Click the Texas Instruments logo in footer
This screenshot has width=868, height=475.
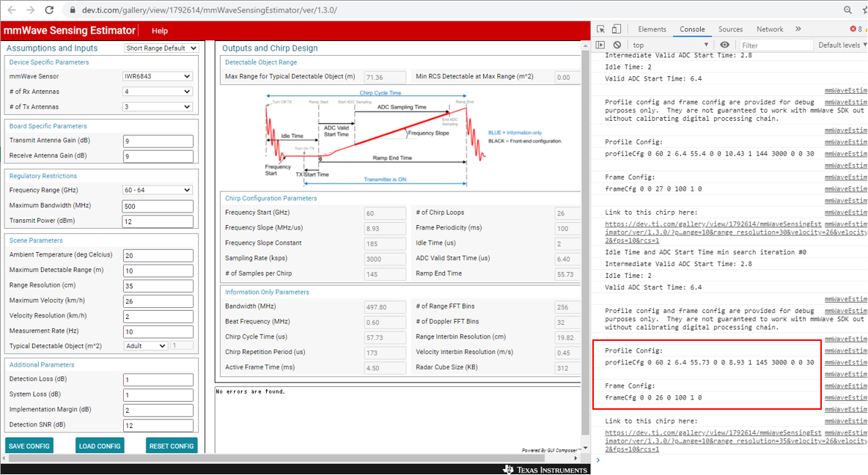(x=545, y=469)
